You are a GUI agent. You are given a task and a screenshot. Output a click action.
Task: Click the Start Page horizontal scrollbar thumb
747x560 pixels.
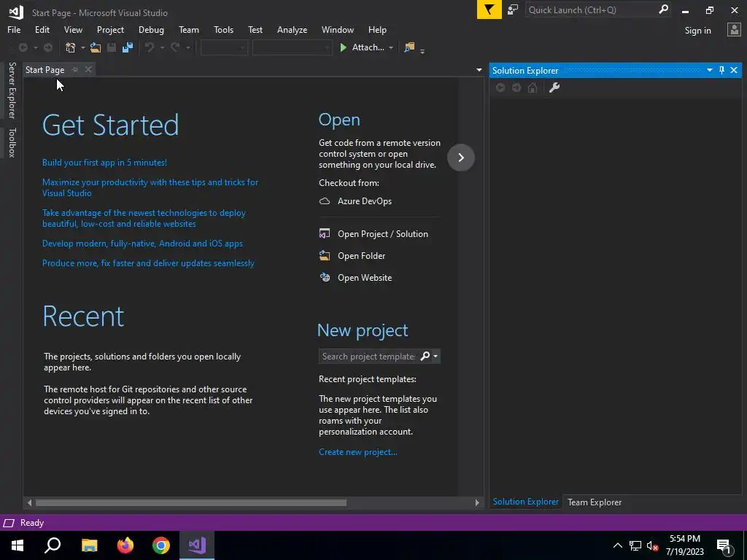click(x=191, y=502)
